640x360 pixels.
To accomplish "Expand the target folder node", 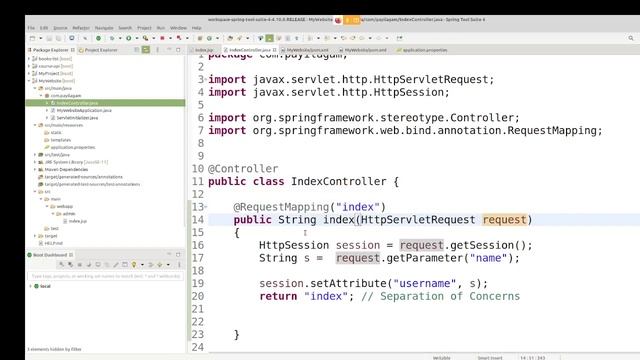I will click(35, 236).
